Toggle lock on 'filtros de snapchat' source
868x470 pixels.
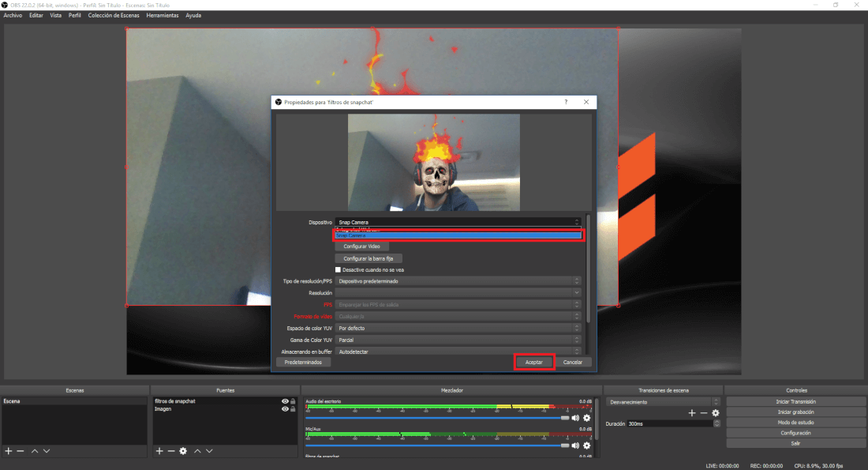[x=293, y=401]
